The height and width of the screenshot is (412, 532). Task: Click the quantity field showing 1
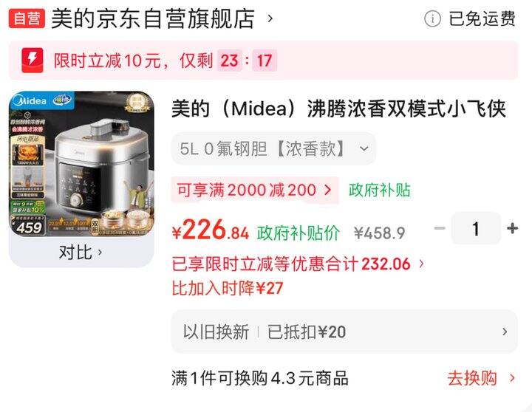pyautogui.click(x=476, y=229)
